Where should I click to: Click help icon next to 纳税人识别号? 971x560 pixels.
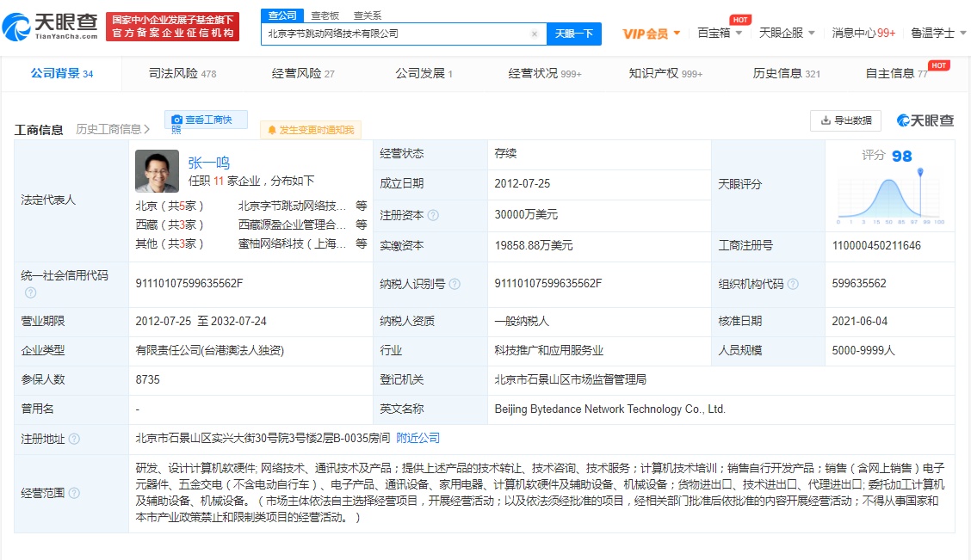[x=455, y=284]
